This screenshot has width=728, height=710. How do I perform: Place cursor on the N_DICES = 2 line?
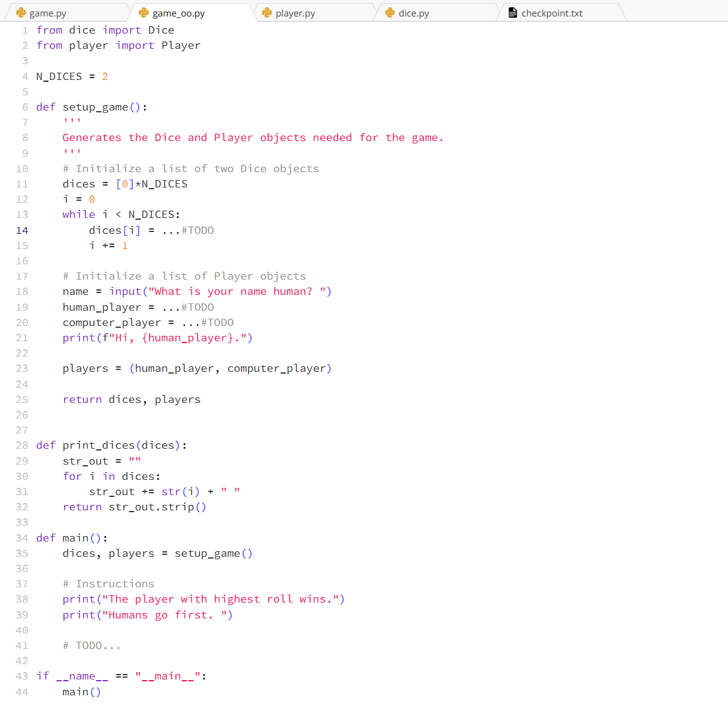(x=71, y=76)
